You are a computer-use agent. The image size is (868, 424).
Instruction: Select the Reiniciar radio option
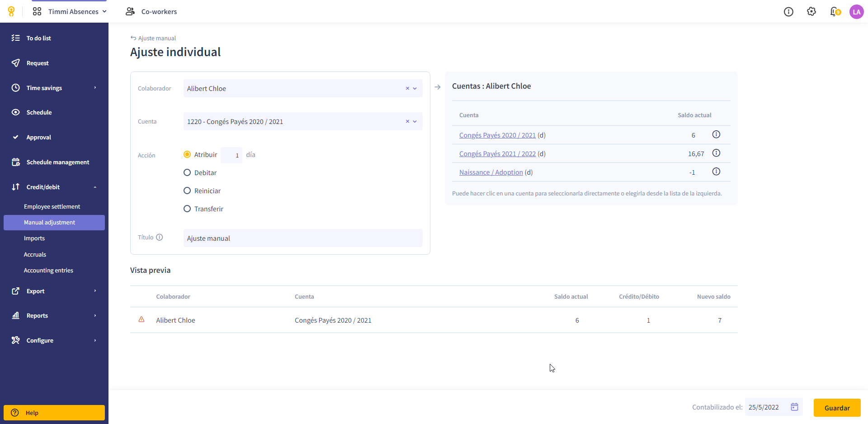[x=187, y=191]
